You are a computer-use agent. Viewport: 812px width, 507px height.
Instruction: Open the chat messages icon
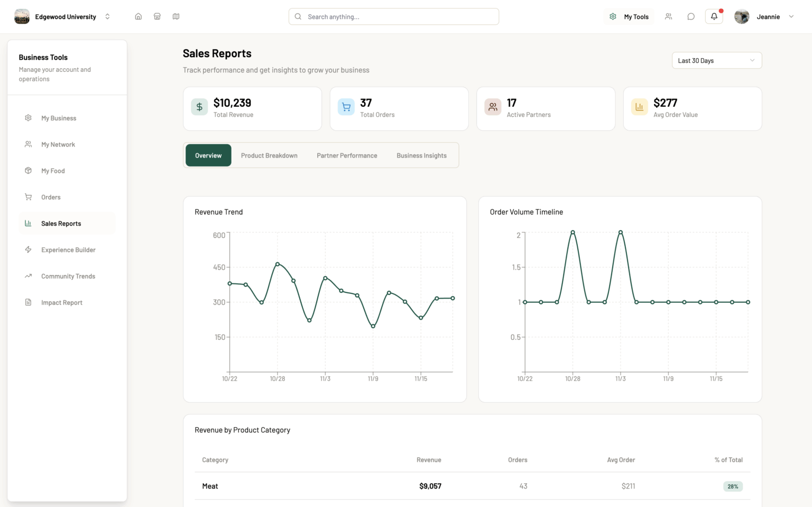click(x=690, y=16)
